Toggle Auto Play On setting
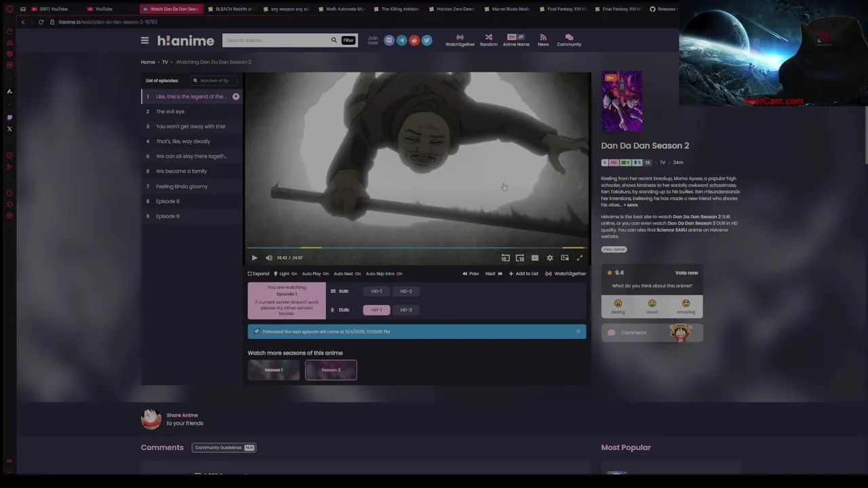This screenshot has height=488, width=868. [315, 274]
